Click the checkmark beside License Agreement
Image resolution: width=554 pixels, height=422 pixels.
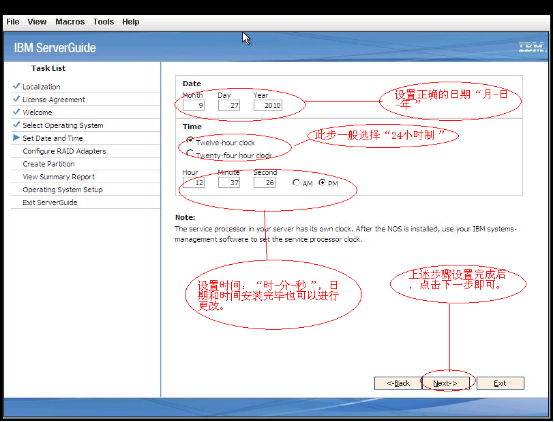point(16,99)
